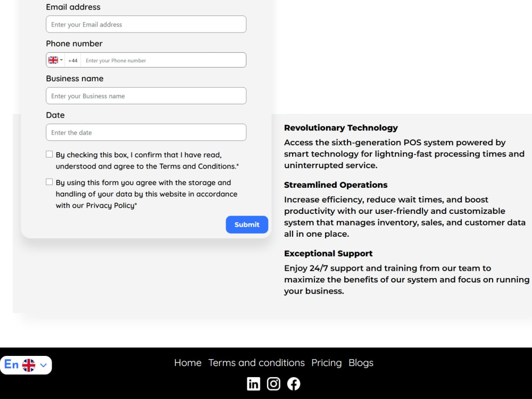Open Terms and conditions footer link

pos(256,363)
